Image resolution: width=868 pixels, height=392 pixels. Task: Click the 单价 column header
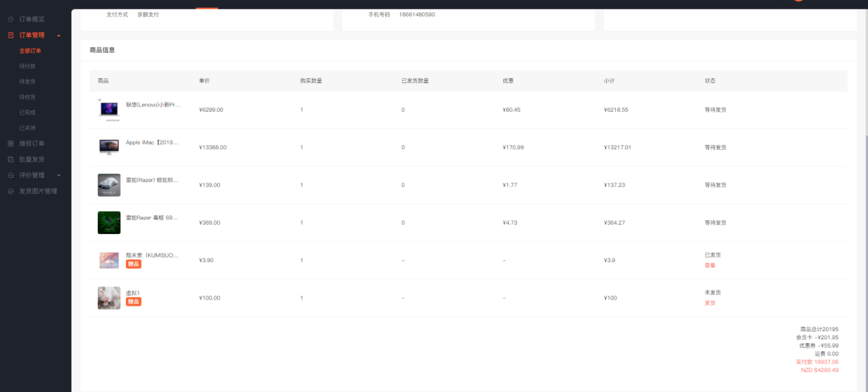[x=204, y=81]
